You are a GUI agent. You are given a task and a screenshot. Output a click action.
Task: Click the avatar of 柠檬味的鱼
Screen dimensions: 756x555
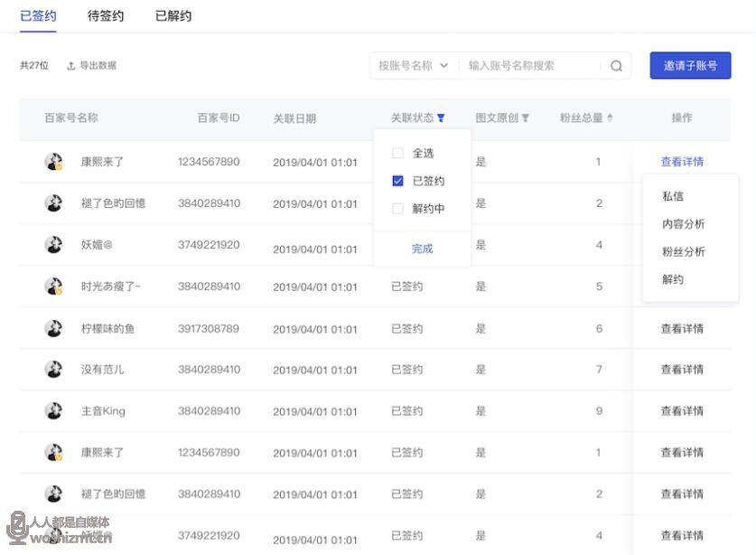pos(54,328)
